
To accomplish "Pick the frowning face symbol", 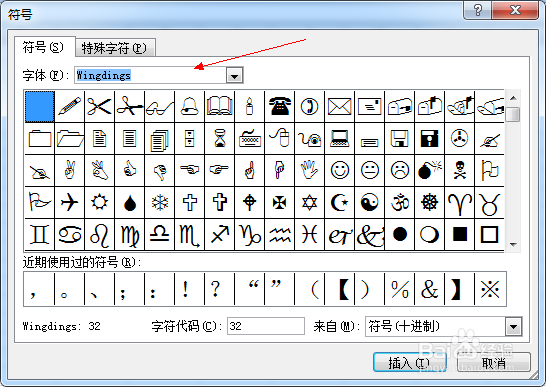I will [399, 170].
